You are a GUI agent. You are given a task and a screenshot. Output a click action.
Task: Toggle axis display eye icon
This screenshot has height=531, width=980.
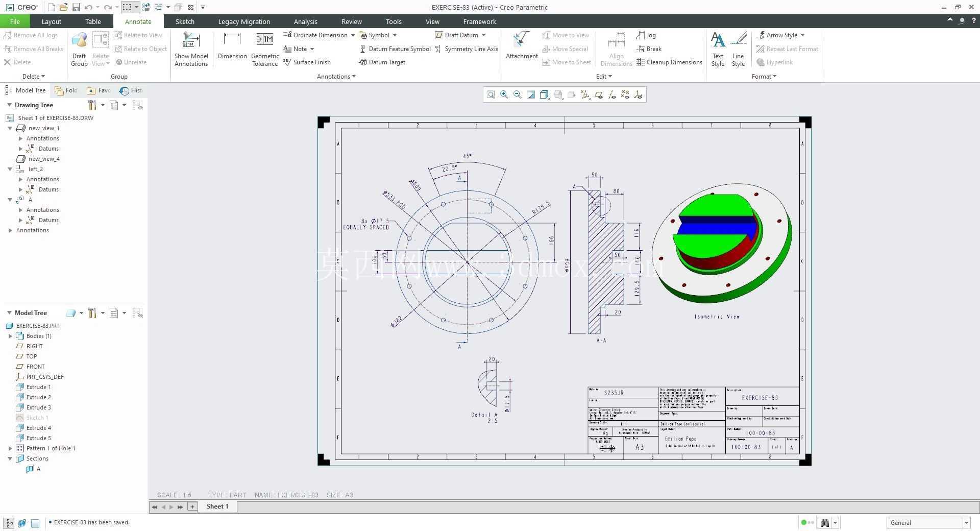(x=611, y=94)
